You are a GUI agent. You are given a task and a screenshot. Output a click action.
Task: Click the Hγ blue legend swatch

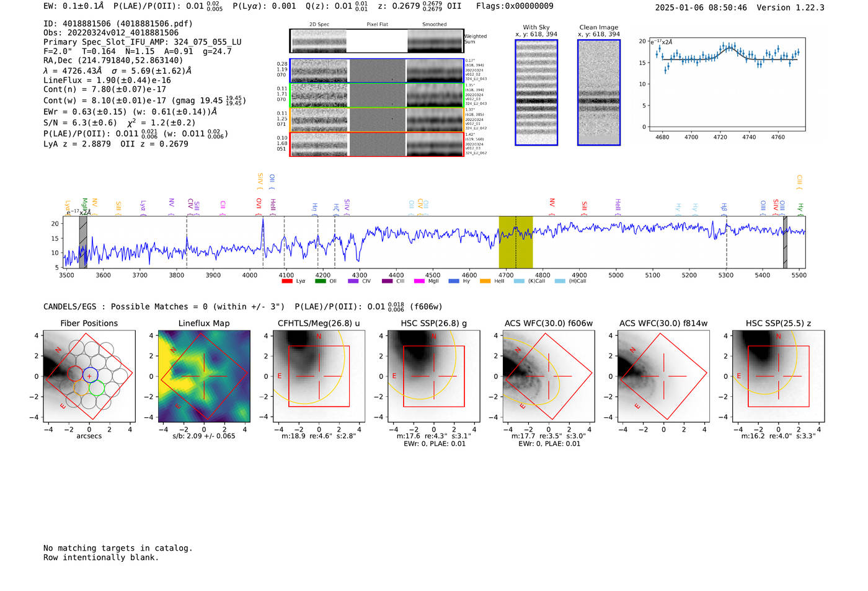pos(454,282)
